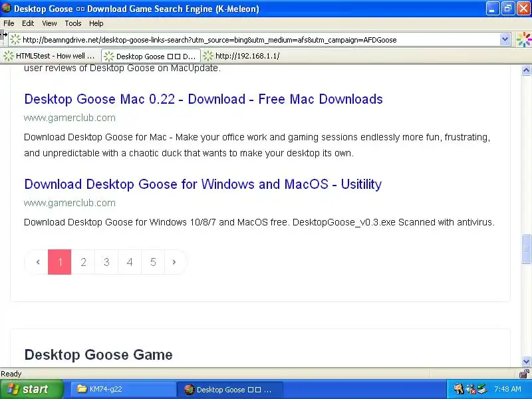
Task: Click the HTML5test tab favicon
Action: (x=9, y=56)
